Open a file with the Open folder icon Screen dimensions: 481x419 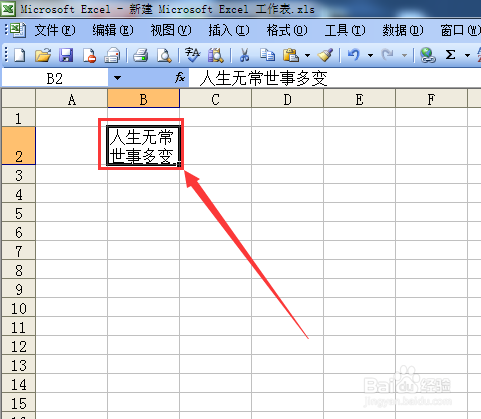tap(43, 55)
